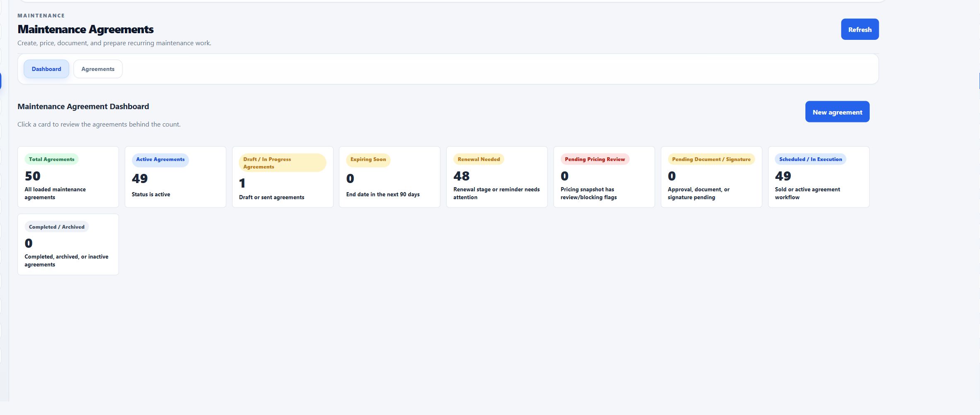Click the Maintenance Agreement Dashboard heading
The image size is (980, 415).
[83, 106]
